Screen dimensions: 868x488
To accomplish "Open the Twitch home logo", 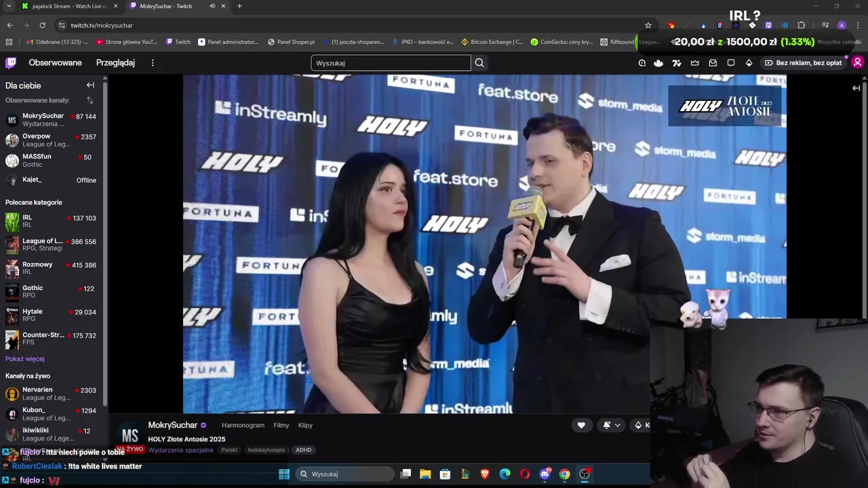I will pos(11,63).
